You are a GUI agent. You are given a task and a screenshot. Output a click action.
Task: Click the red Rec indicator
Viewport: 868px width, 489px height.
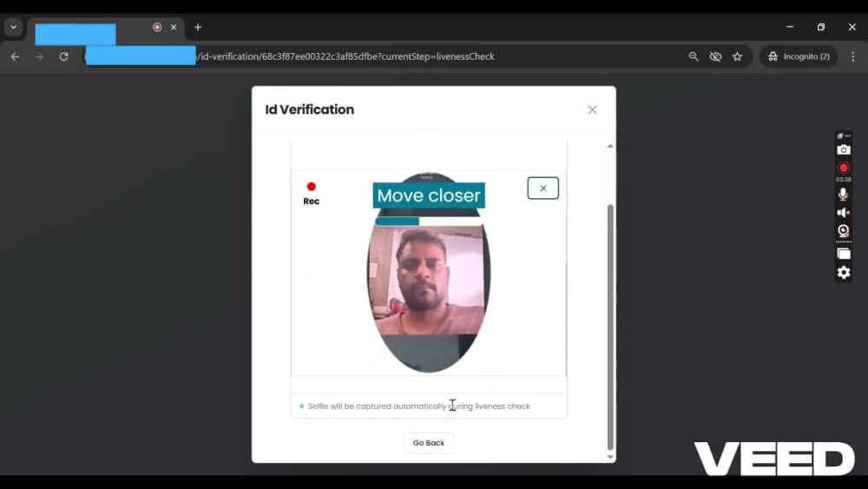(311, 194)
